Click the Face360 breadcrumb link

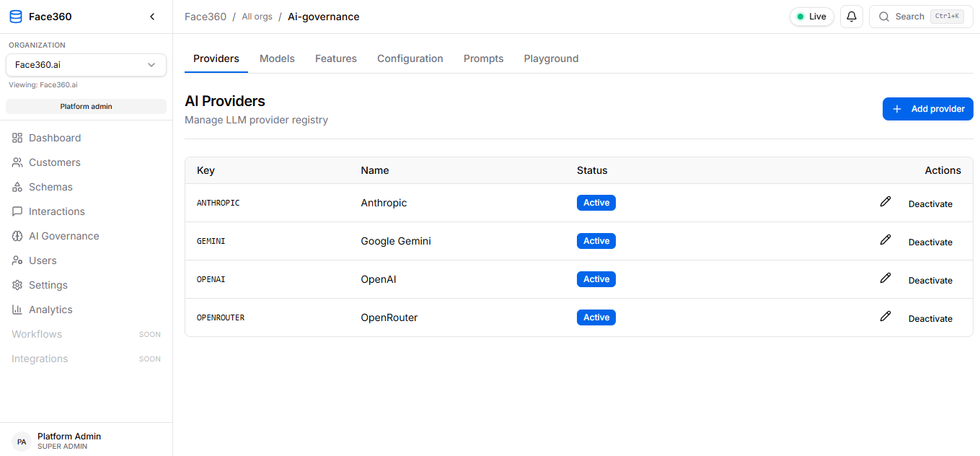(x=206, y=17)
